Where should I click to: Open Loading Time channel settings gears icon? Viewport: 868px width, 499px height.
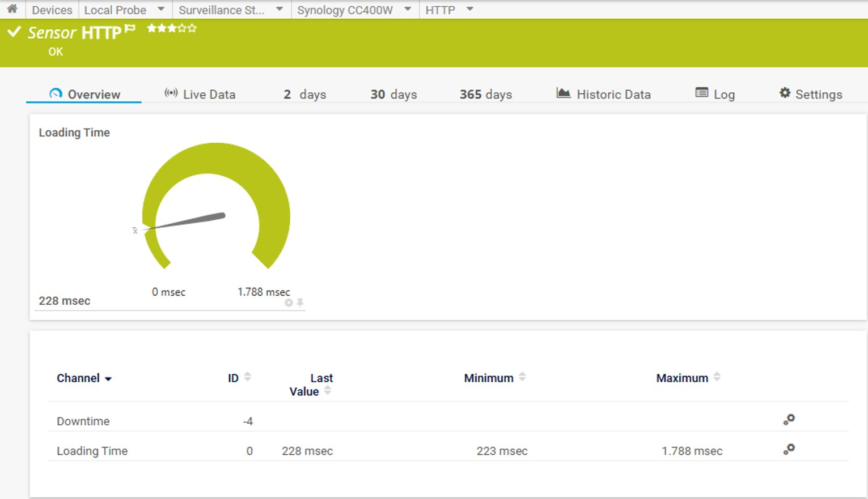click(x=789, y=449)
